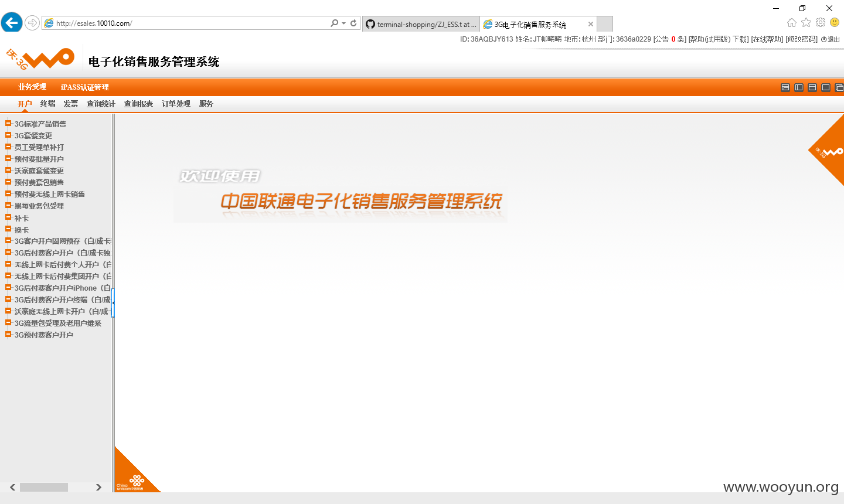Click the orange node icon beside 3G预付费客户开户

(x=8, y=335)
